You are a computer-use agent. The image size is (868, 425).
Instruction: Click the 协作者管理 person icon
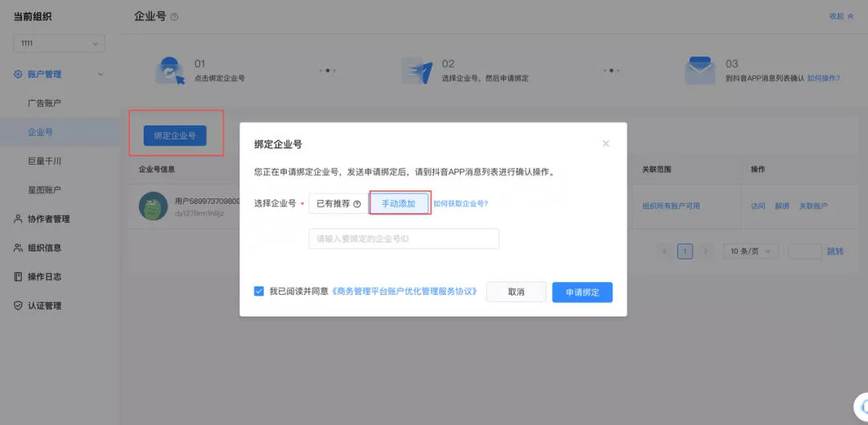pyautogui.click(x=18, y=219)
